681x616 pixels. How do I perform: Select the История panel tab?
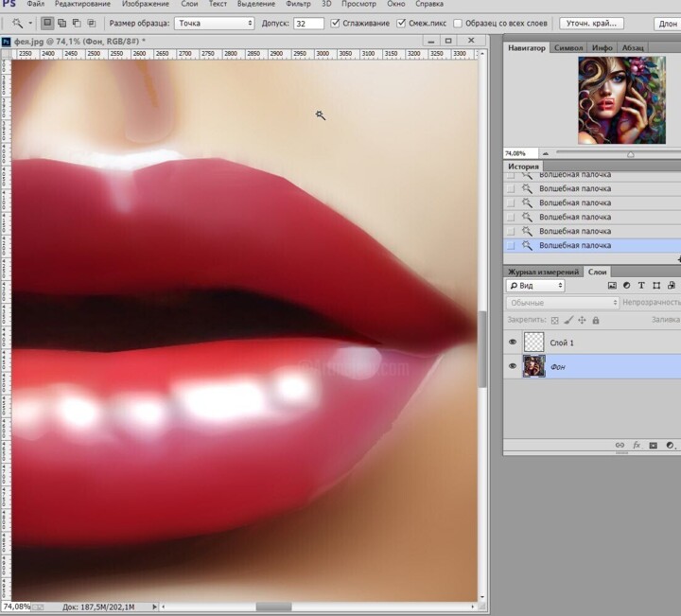click(523, 167)
